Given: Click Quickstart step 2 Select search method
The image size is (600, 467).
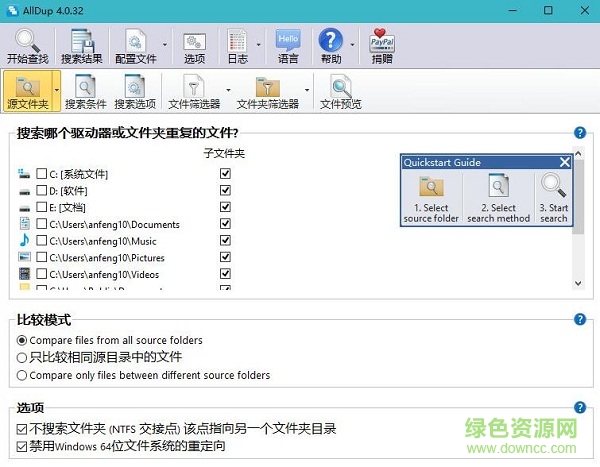Looking at the screenshot, I should tap(498, 199).
